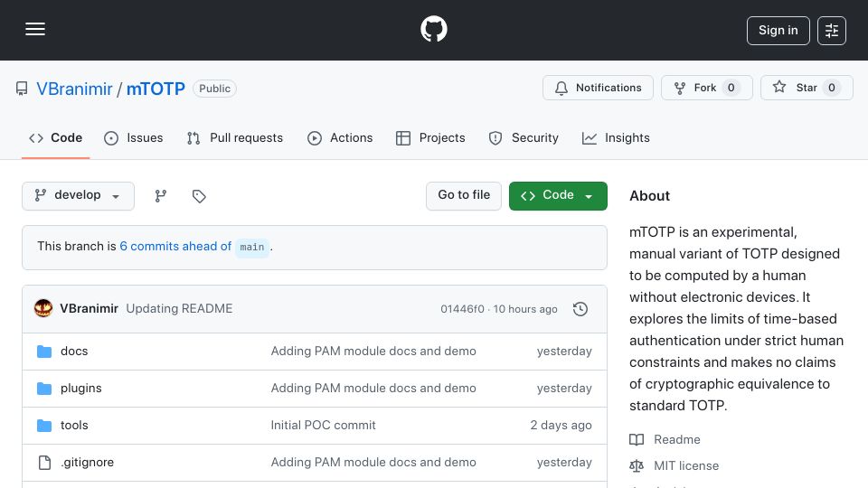The image size is (868, 488).
Task: Open the plugins folder
Action: click(81, 389)
